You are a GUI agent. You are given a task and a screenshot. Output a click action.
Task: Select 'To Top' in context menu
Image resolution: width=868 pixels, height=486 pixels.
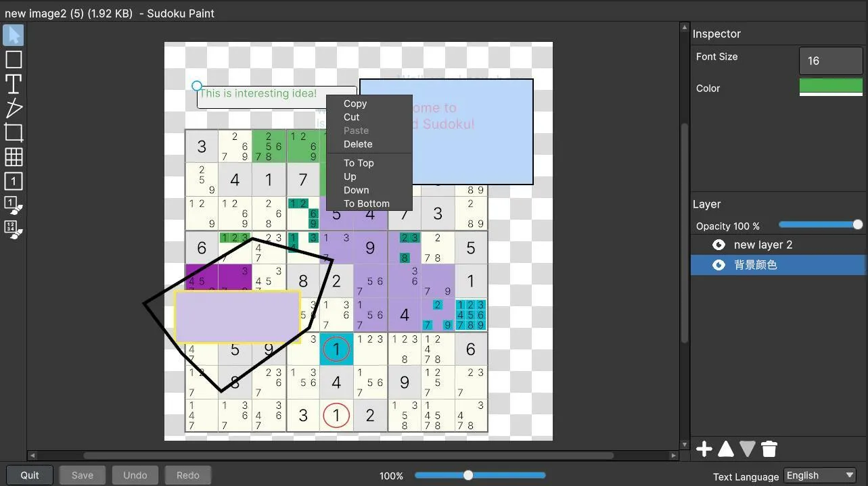[359, 163]
